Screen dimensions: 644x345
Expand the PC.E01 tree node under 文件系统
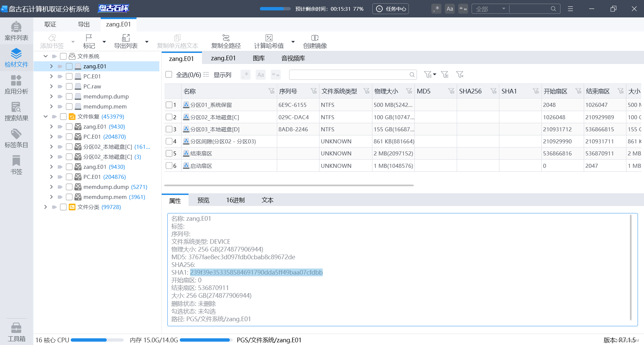(x=51, y=76)
